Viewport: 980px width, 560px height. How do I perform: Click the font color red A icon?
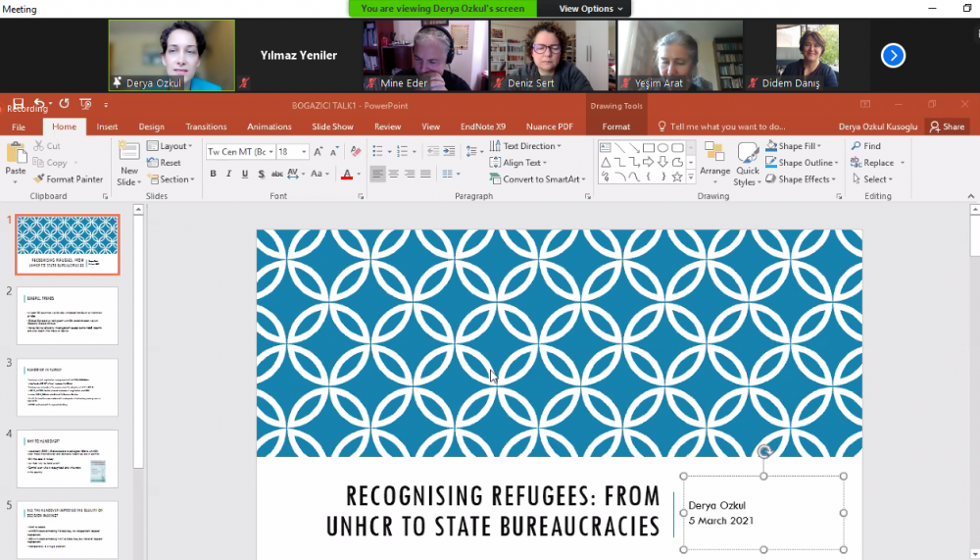[x=346, y=175]
